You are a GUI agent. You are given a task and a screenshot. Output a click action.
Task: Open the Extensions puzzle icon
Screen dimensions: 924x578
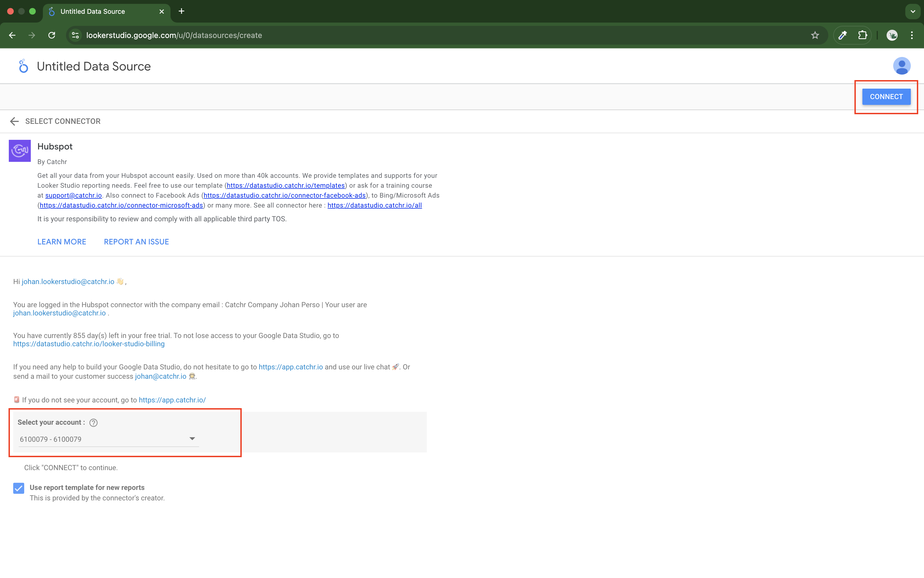(862, 35)
